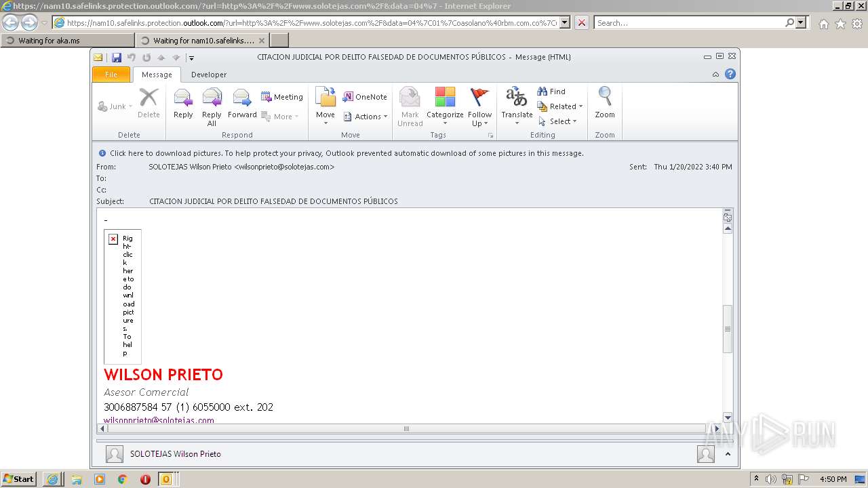Switch to the Waiting for aka.ms tab
The width and height of the screenshot is (868, 488).
(67, 41)
